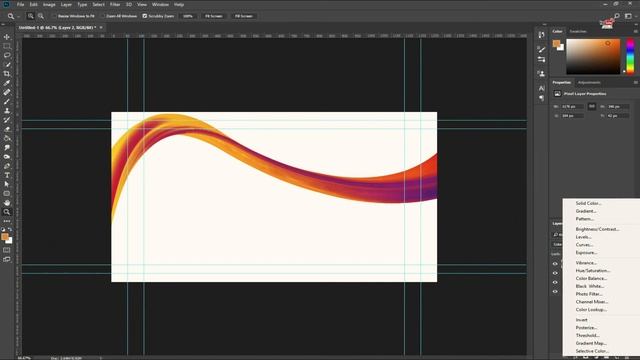The height and width of the screenshot is (360, 640).
Task: Choose Zoom Out mode in the options bar
Action: click(x=41, y=16)
